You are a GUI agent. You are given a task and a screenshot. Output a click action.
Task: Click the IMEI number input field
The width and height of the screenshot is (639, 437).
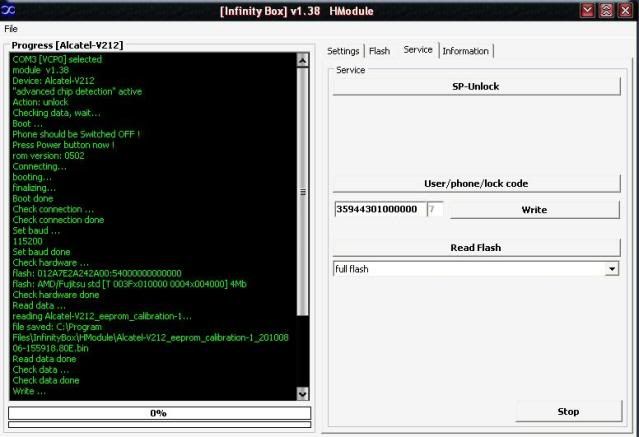tap(378, 210)
